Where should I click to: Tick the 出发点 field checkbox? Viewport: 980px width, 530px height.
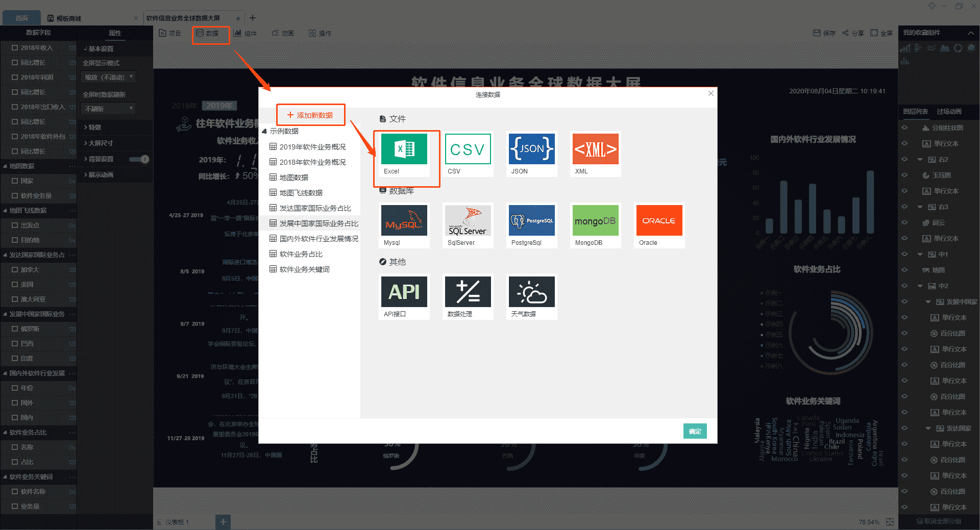(x=15, y=225)
